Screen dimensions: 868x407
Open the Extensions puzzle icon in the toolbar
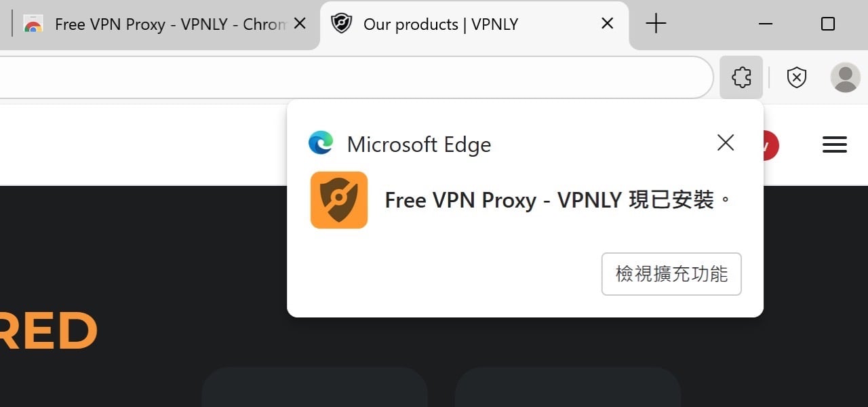tap(741, 77)
